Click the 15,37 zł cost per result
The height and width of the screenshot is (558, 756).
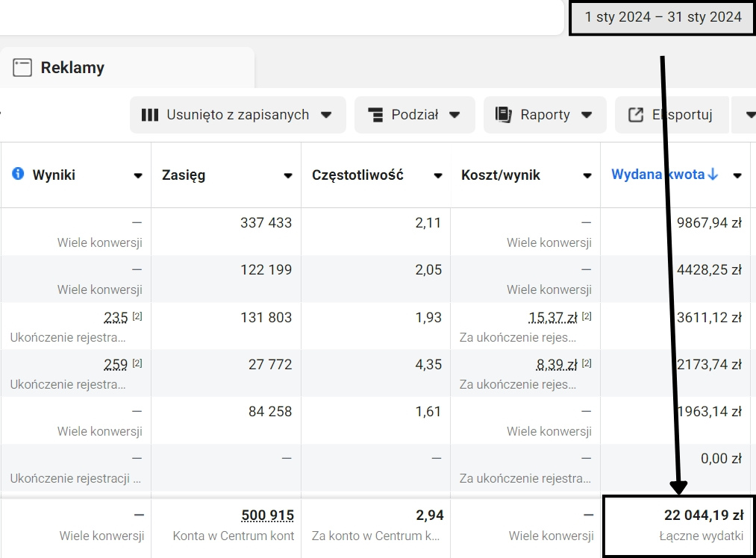tap(553, 318)
